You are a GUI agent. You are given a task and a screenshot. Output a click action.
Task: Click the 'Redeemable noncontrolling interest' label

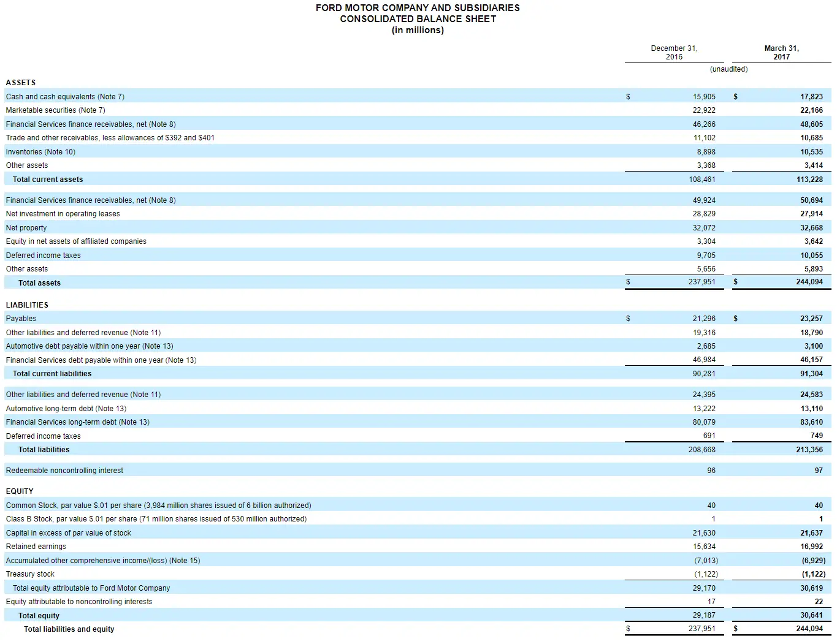pos(64,471)
